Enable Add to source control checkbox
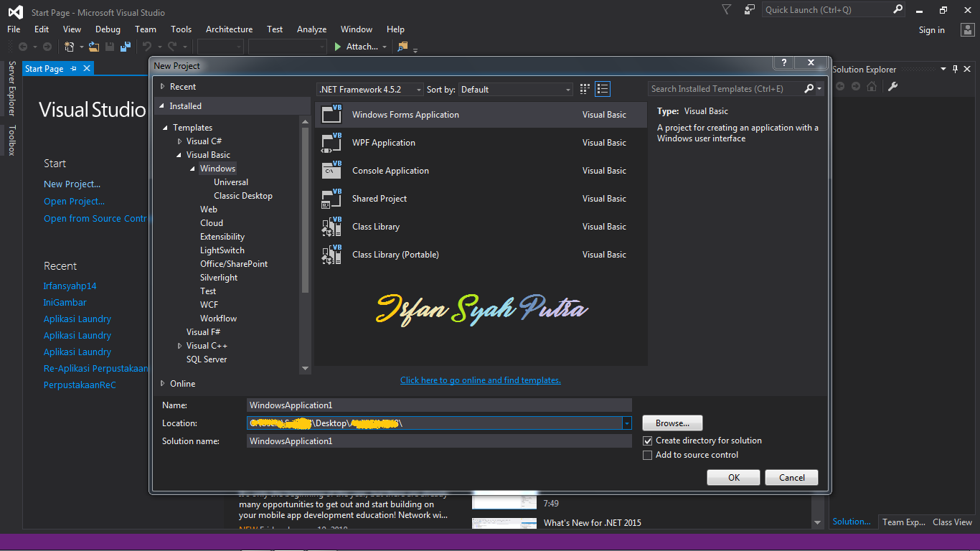The width and height of the screenshot is (980, 551). (648, 455)
